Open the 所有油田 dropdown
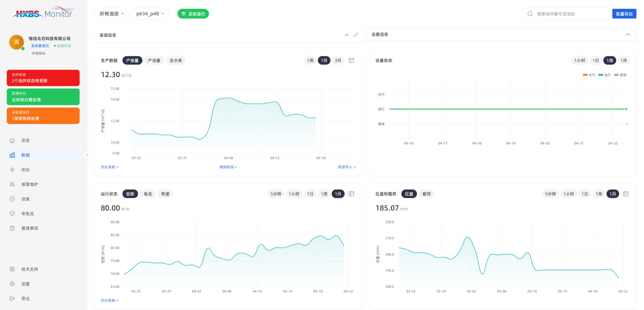 pyautogui.click(x=112, y=14)
